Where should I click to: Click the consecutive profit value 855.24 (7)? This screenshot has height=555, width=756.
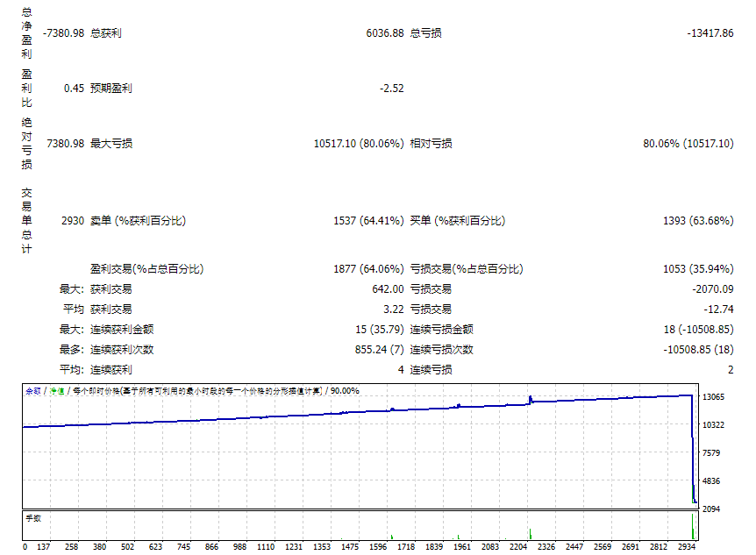click(x=377, y=349)
